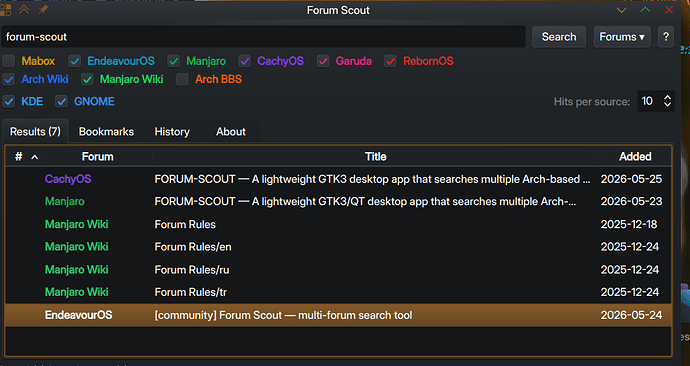Viewport: 690px width, 366px height.
Task: Click the date 2026-05-23 cell
Action: pos(631,201)
